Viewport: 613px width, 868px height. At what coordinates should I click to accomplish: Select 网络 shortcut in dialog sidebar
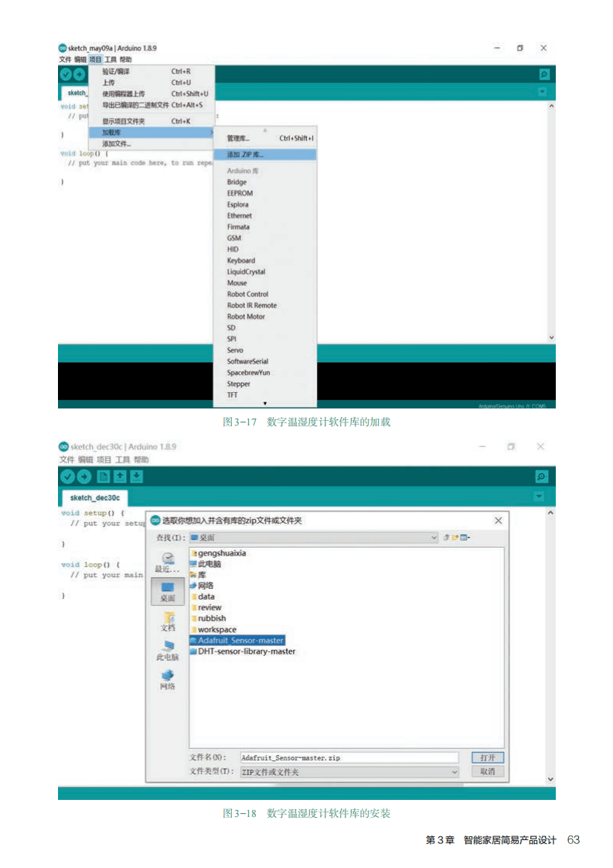click(168, 680)
